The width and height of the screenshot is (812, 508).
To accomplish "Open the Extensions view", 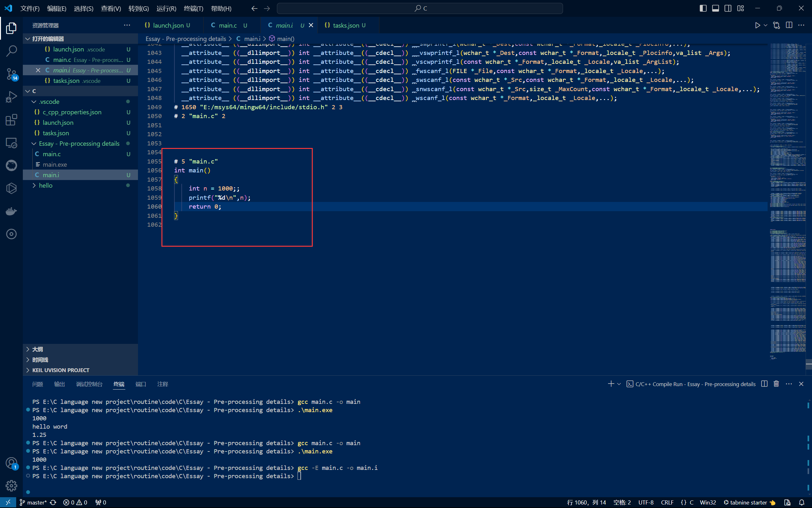I will click(x=11, y=120).
